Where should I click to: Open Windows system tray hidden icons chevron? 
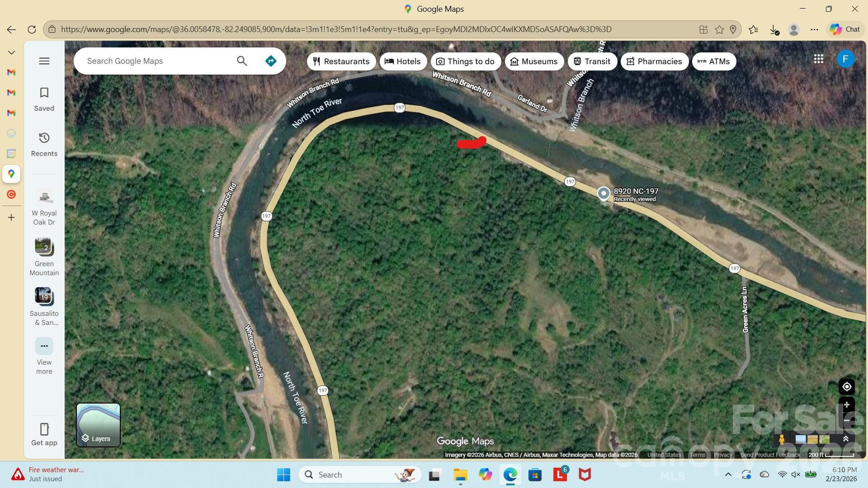[x=728, y=474]
